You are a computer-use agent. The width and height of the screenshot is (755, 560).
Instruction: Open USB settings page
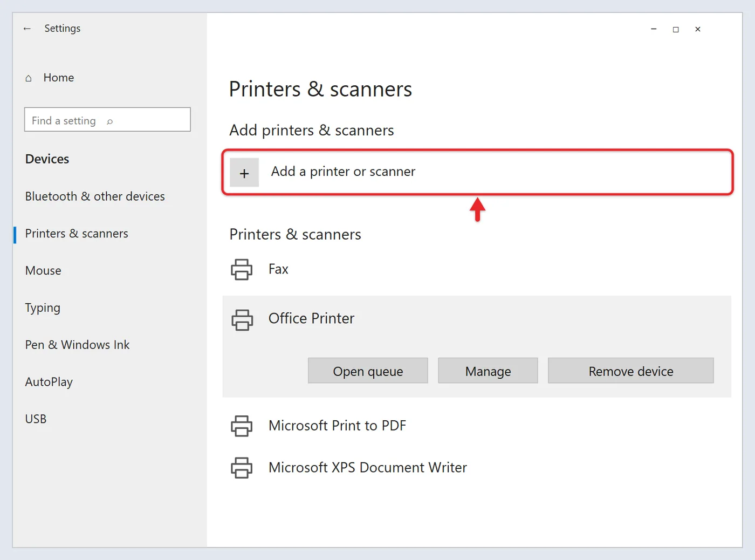pos(36,419)
